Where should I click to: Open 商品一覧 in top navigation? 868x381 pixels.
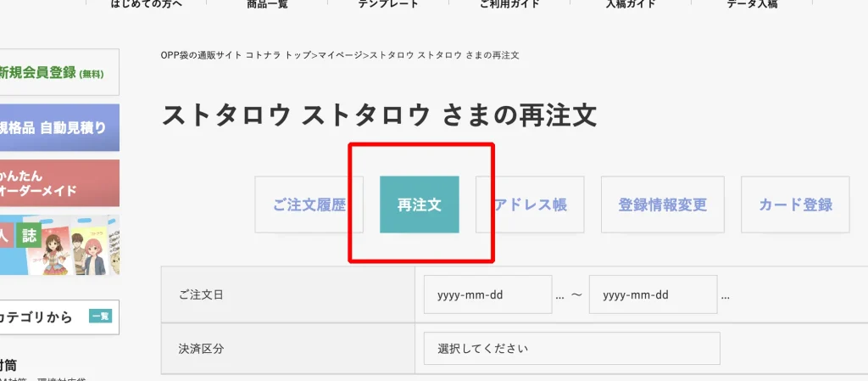tap(267, 4)
